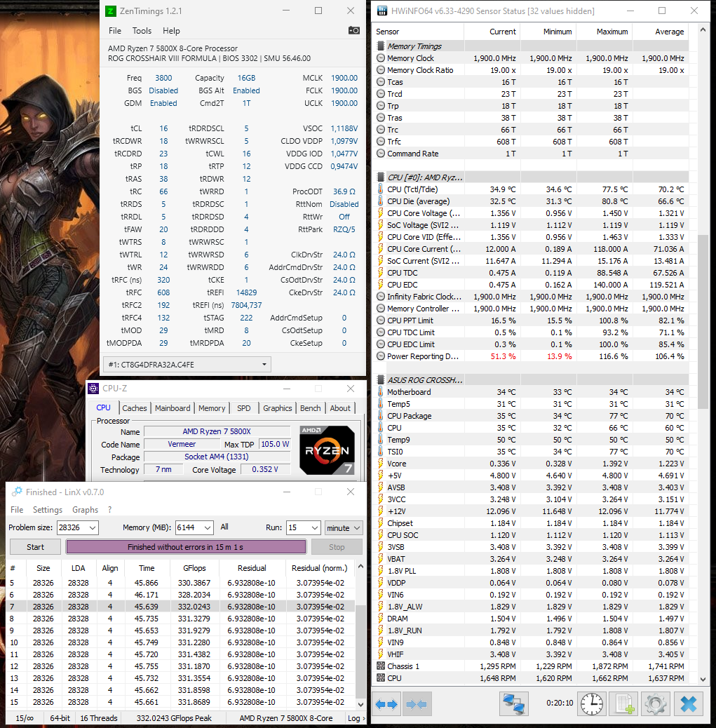
Task: Click the Power Reporting Deviation gauge icon
Action: click(381, 356)
